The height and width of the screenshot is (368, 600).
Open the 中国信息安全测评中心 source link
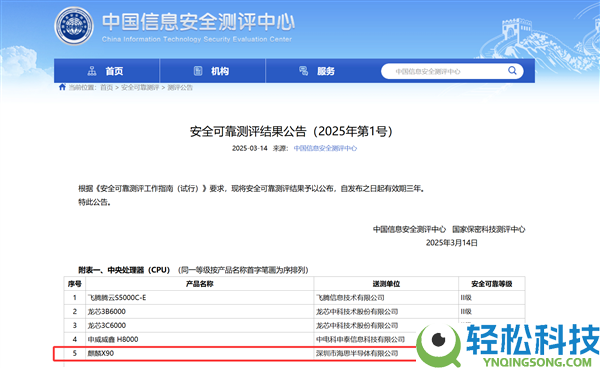(x=325, y=148)
